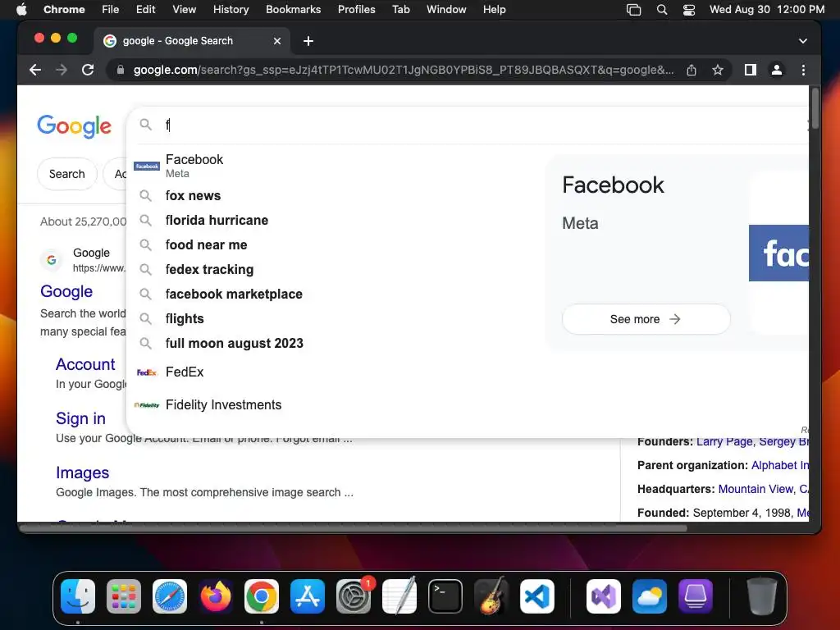Open the View menu
840x630 pixels.
click(x=184, y=10)
